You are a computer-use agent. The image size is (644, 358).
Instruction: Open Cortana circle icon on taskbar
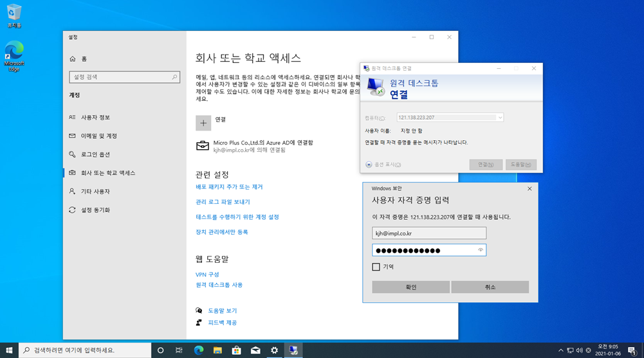point(161,350)
